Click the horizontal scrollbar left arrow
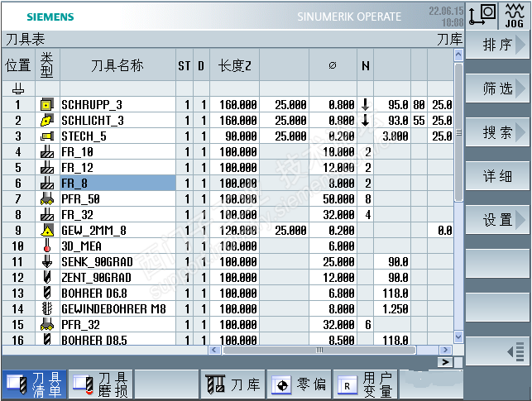The width and height of the screenshot is (532, 401). [x=214, y=350]
